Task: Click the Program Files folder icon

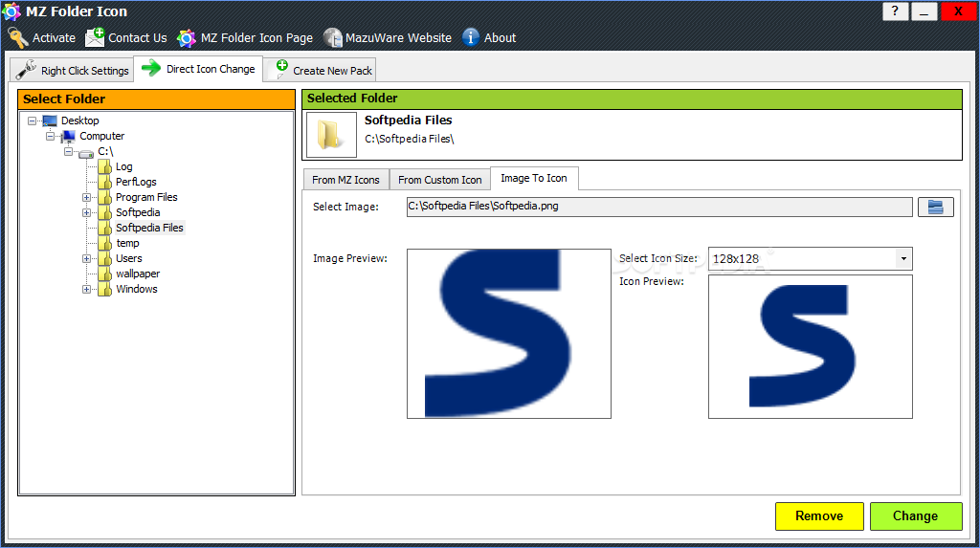Action: [105, 197]
